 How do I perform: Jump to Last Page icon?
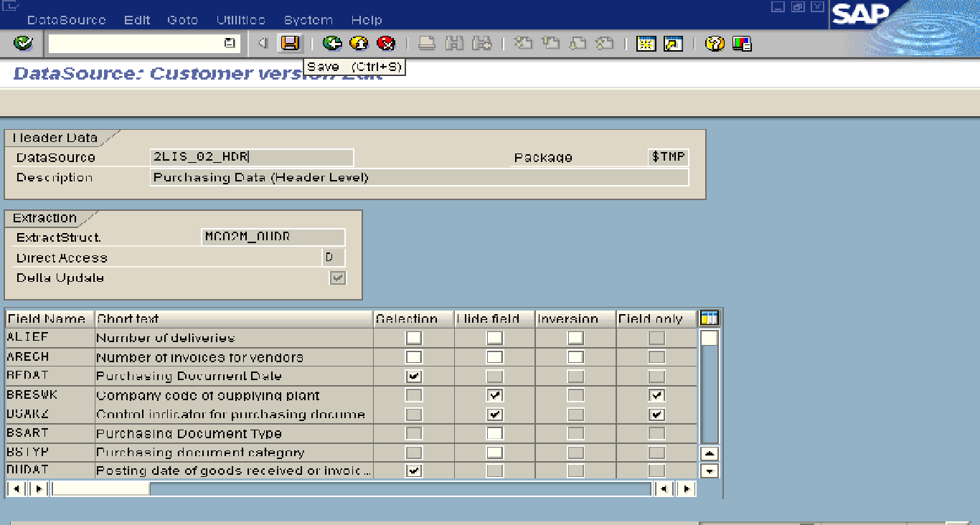[605, 44]
